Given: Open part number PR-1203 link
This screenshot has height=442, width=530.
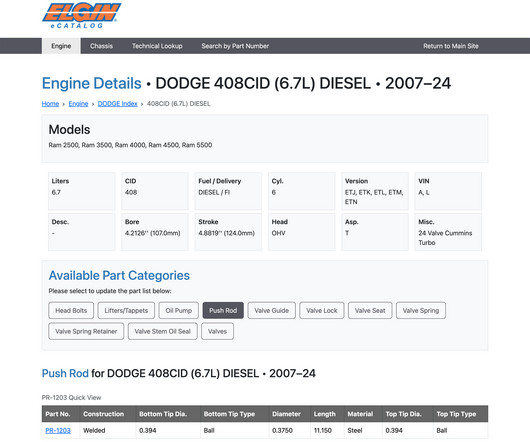Looking at the screenshot, I should [x=58, y=431].
